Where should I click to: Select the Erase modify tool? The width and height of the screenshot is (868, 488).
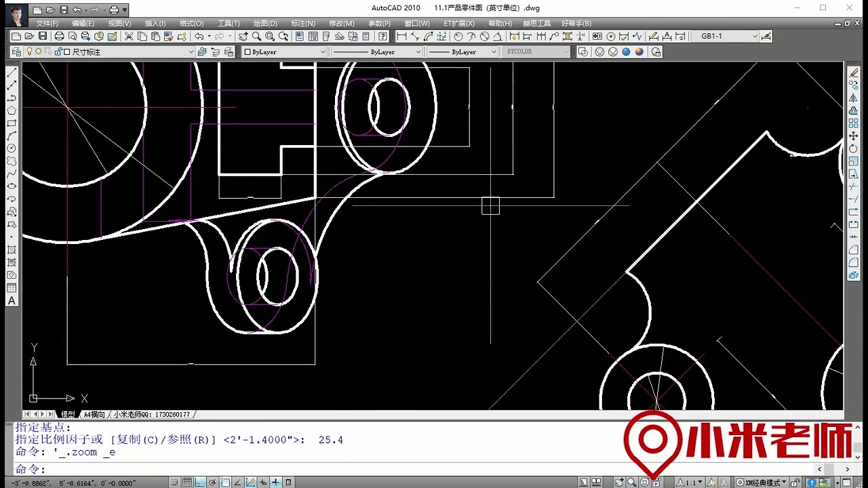(854, 73)
